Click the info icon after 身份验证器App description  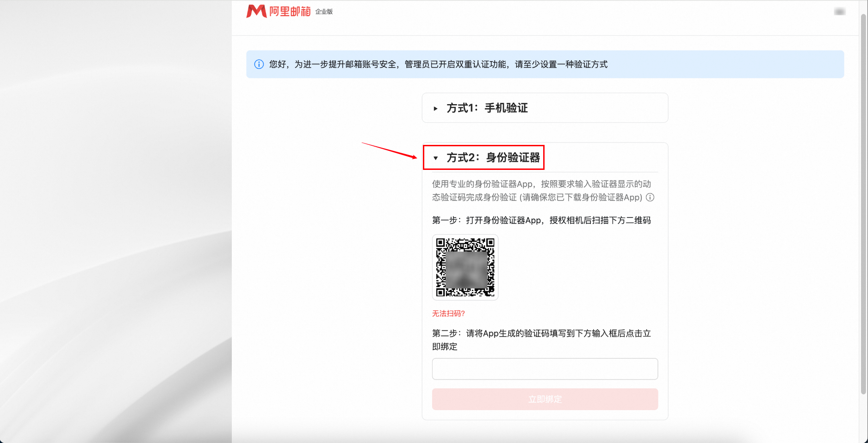650,197
